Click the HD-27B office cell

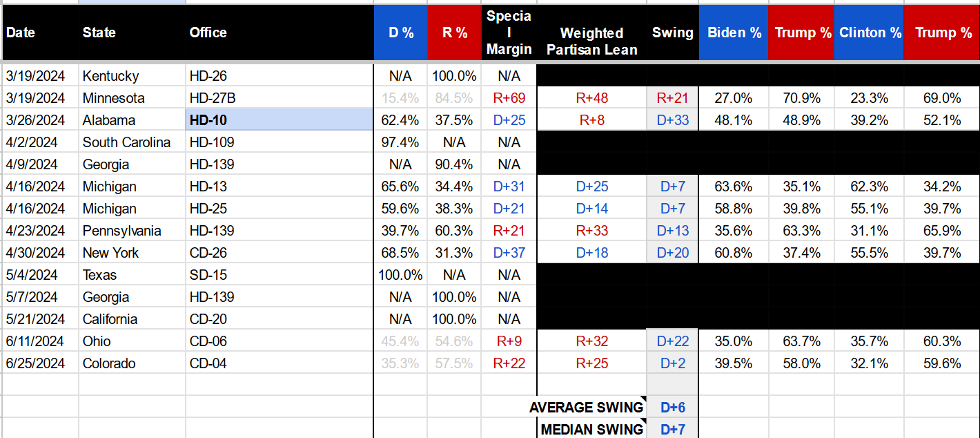coord(279,98)
